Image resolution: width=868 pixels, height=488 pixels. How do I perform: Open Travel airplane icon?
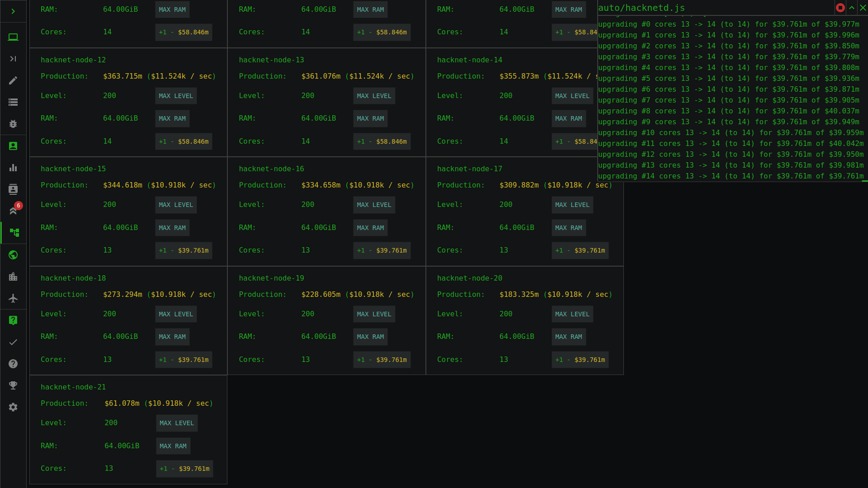[x=13, y=298]
